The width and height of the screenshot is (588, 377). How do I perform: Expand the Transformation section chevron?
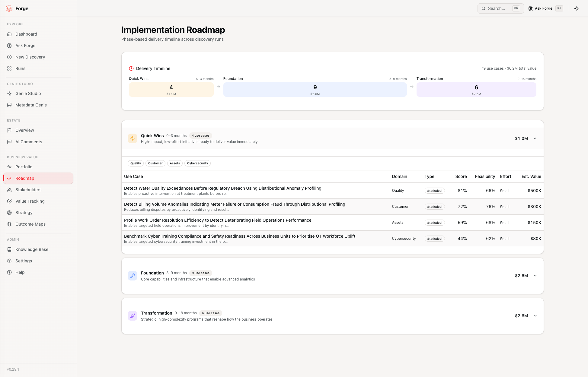[535, 316]
